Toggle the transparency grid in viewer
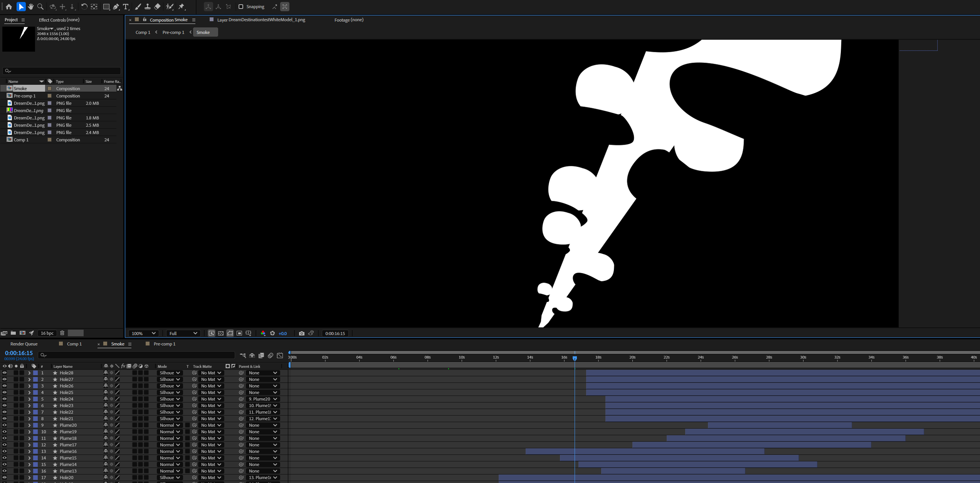This screenshot has width=980, height=483. coord(221,333)
